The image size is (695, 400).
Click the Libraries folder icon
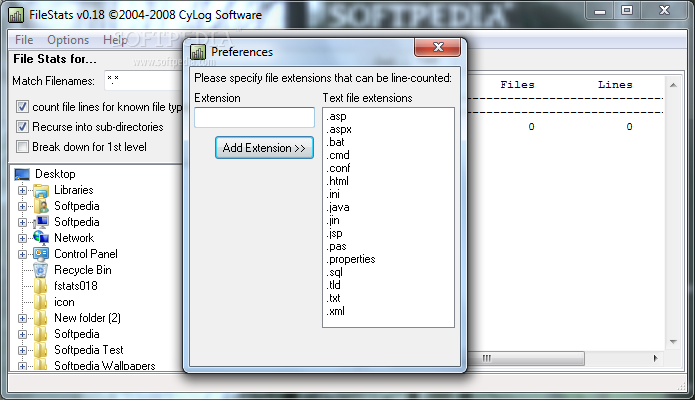41,190
